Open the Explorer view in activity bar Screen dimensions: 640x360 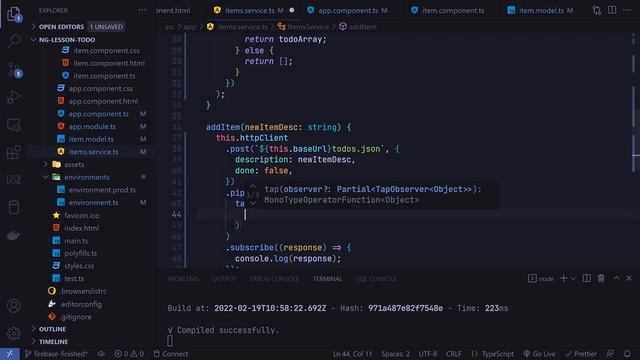(x=14, y=14)
